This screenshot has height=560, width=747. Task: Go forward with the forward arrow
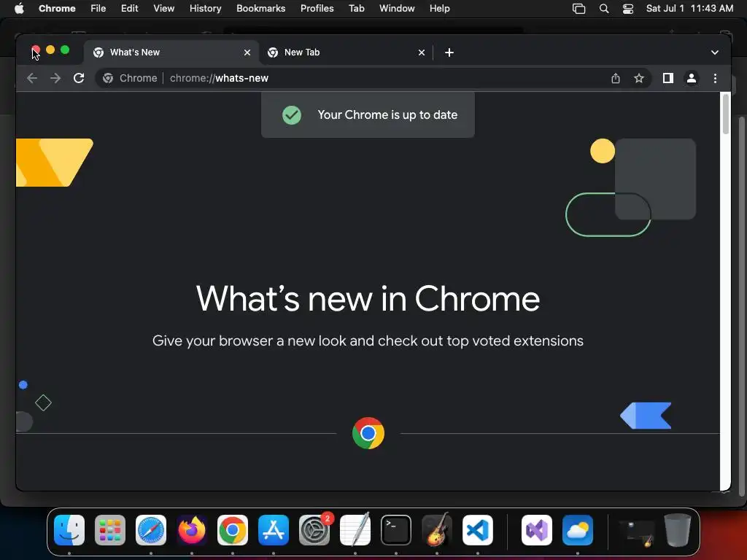coord(55,78)
